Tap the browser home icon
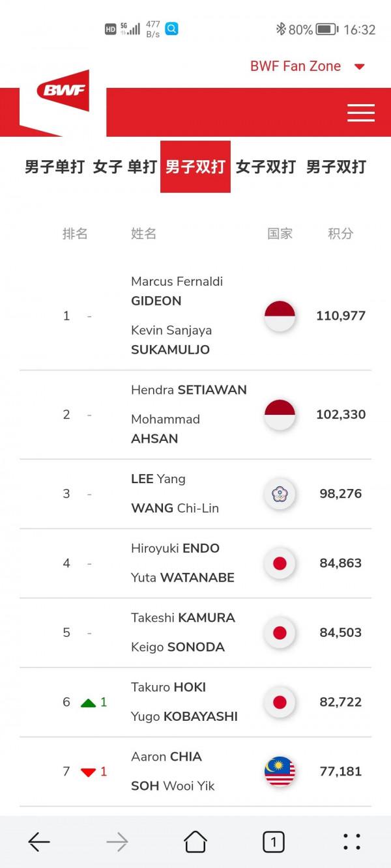The image size is (391, 868). 195,842
